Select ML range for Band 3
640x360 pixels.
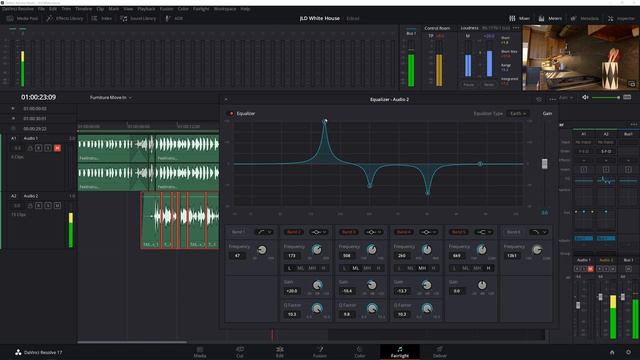pos(356,268)
